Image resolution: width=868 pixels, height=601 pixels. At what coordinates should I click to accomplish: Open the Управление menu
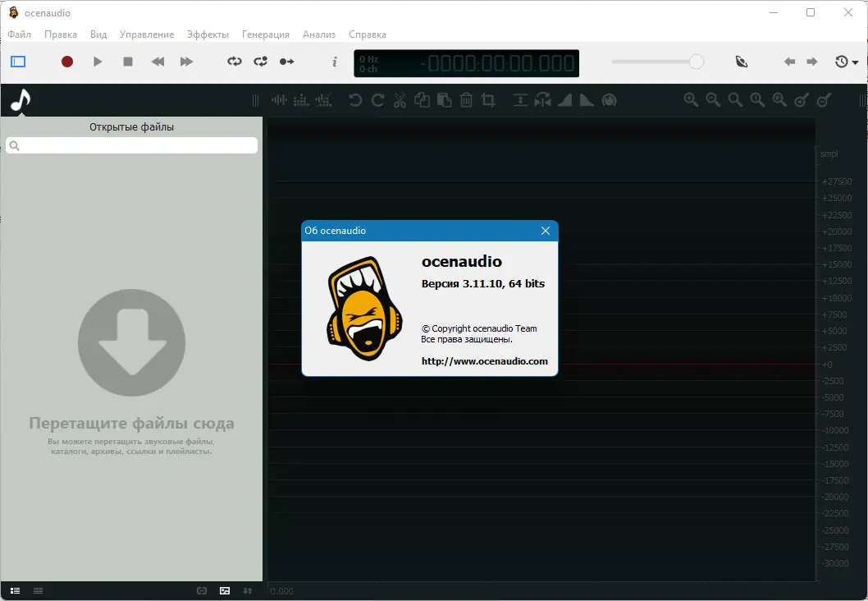(x=147, y=34)
